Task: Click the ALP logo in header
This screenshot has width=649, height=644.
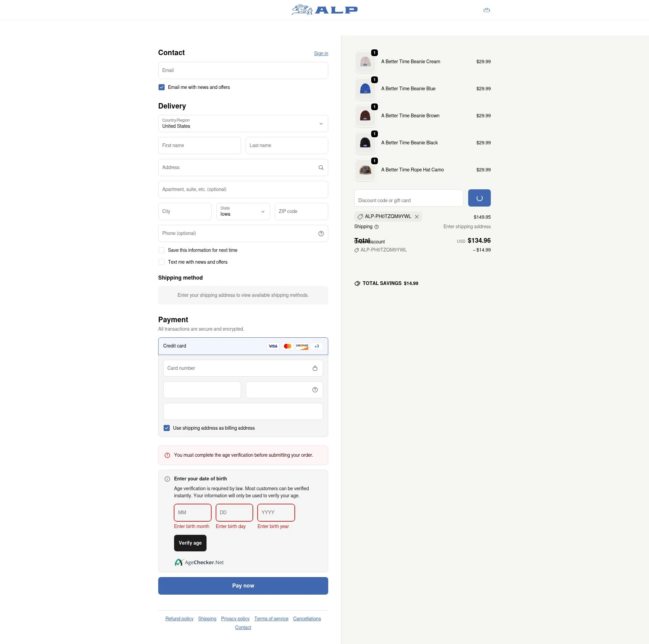Action: point(324,10)
